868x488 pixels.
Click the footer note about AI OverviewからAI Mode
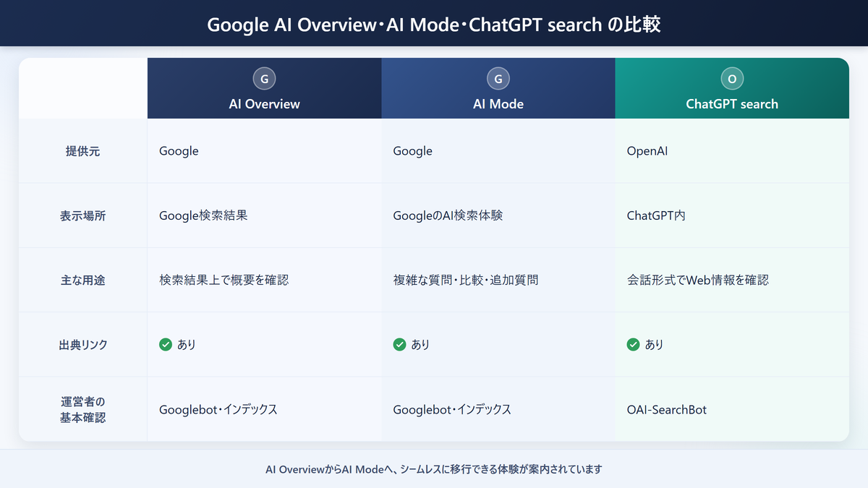coord(434,469)
